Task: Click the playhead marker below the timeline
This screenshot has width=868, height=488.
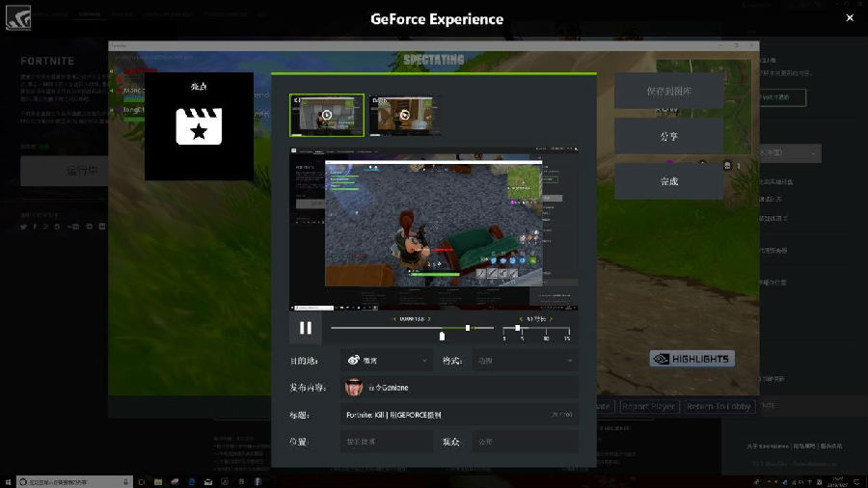Action: pos(442,336)
